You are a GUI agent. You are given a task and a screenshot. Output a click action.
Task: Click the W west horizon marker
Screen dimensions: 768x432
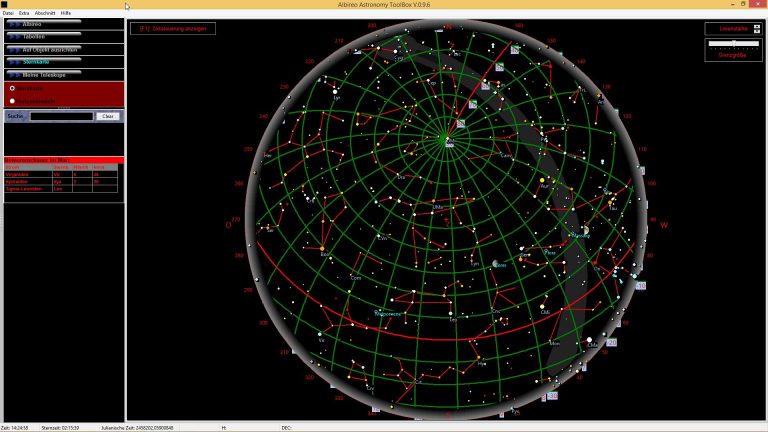pos(664,225)
